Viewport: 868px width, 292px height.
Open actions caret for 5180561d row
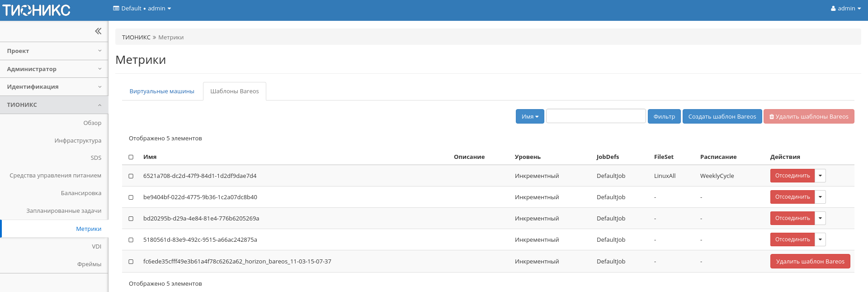click(820, 239)
